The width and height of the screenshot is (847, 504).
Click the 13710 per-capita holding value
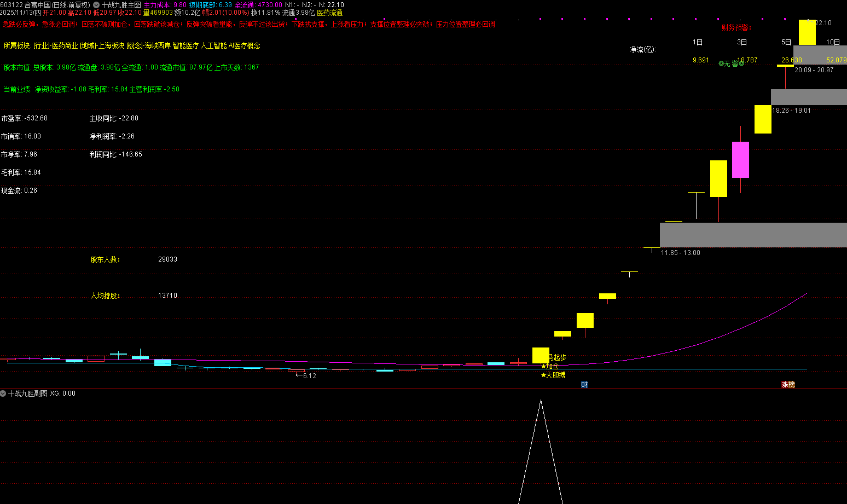click(x=168, y=296)
